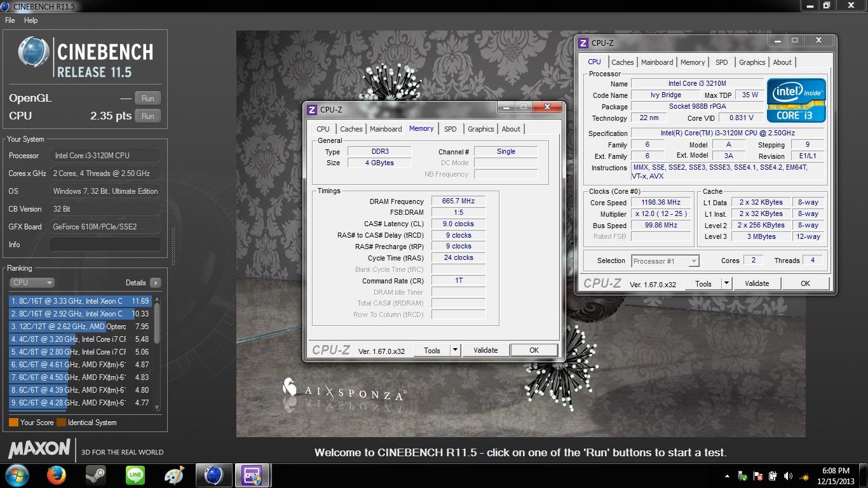Click the Cinebench sphere logo

click(34, 52)
